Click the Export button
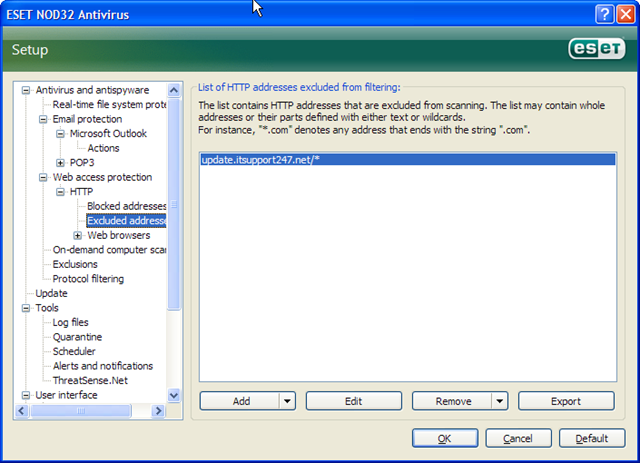 [x=566, y=401]
